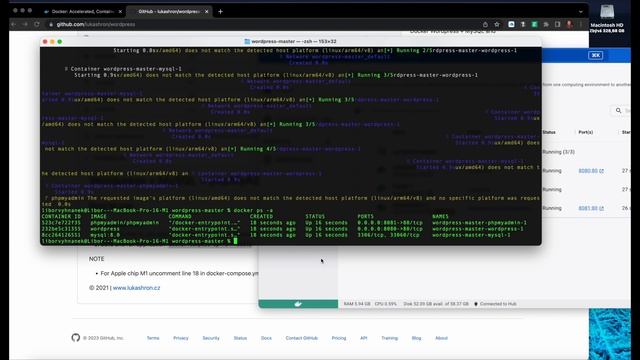
Task: Click the Status column header in Docker Desktop
Action: click(x=549, y=132)
